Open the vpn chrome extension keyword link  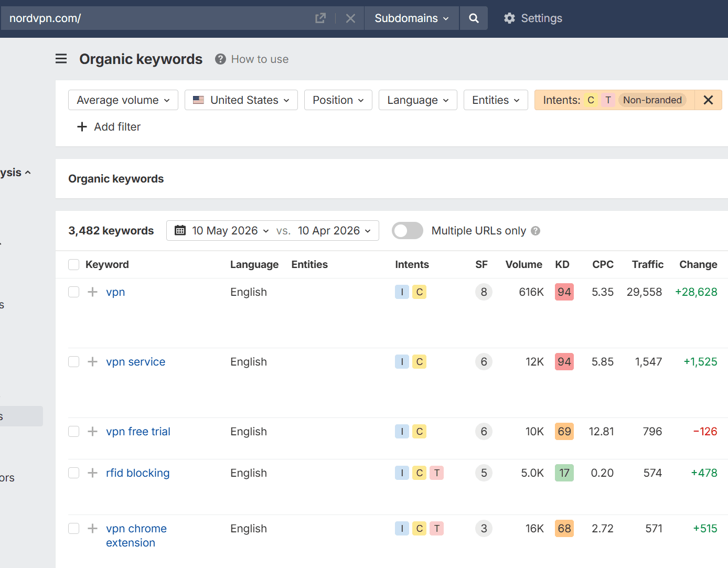136,535
